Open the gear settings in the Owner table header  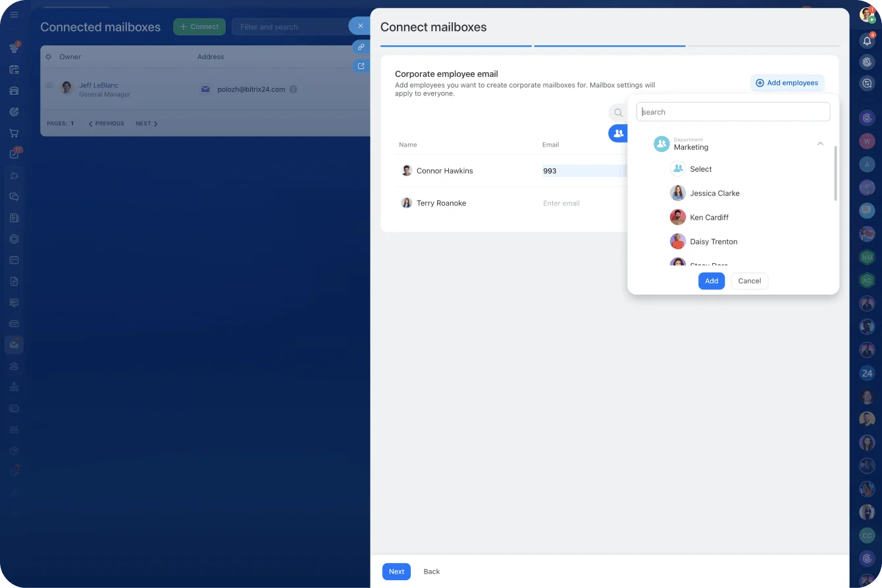click(x=47, y=57)
